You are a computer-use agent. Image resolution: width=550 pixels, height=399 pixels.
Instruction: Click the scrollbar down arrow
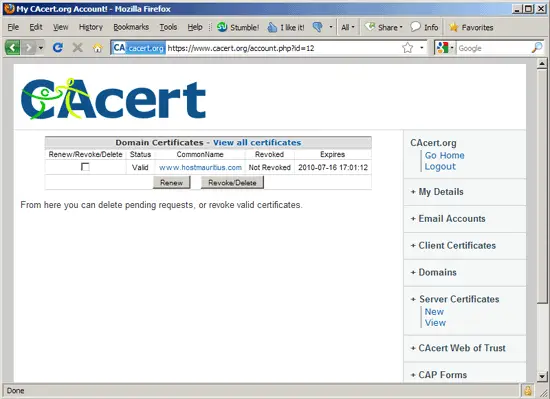(x=542, y=376)
